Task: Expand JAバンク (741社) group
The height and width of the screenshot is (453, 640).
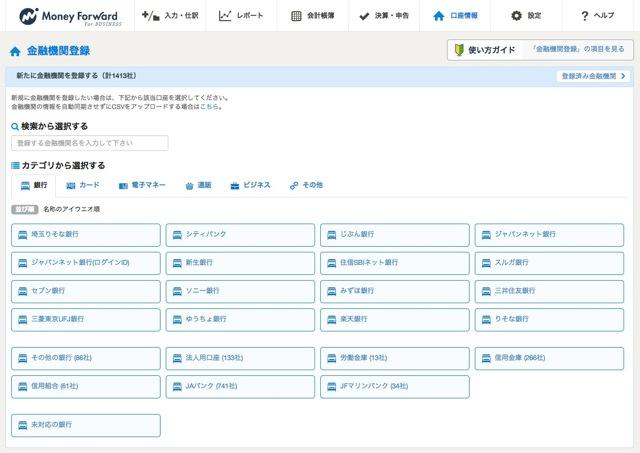Action: coord(240,386)
